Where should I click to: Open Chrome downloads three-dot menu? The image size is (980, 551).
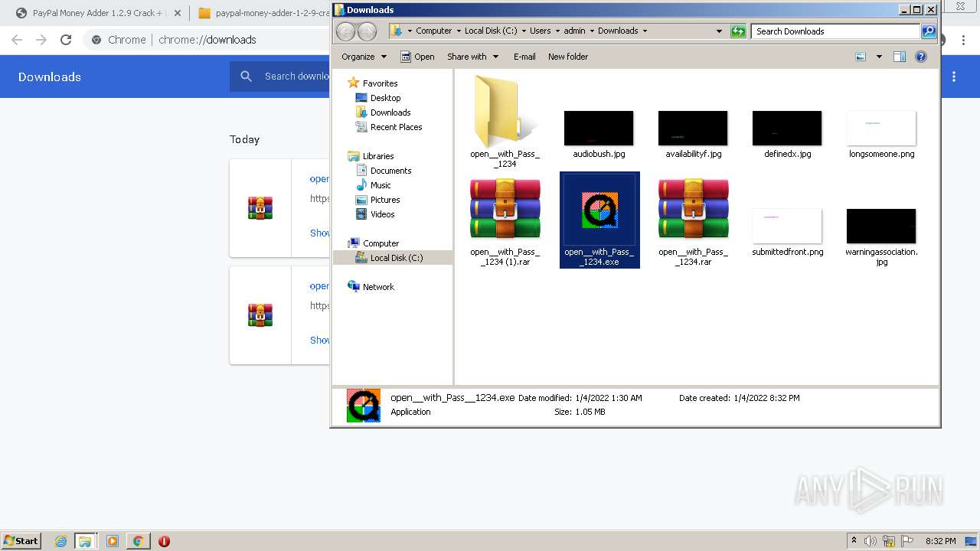pos(954,77)
